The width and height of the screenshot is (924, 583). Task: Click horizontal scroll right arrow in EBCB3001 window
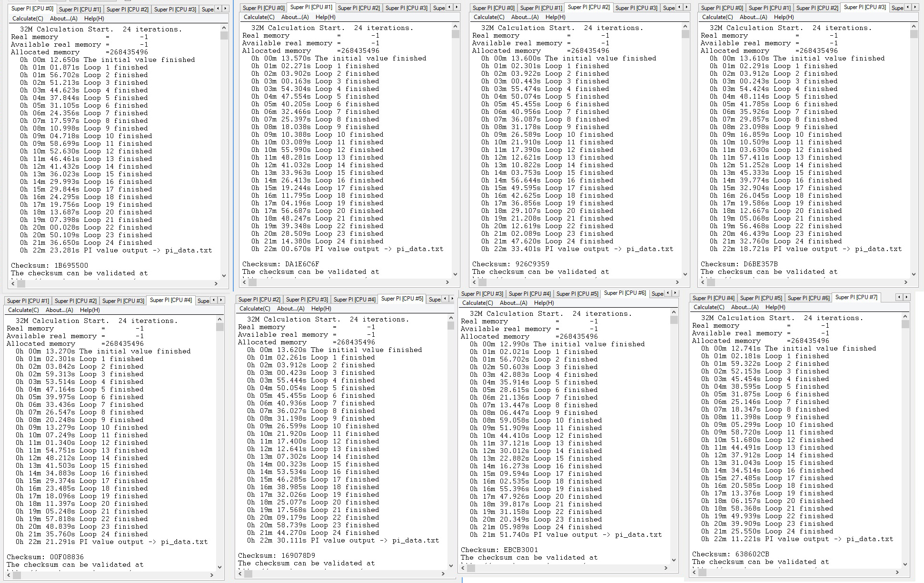pos(666,568)
